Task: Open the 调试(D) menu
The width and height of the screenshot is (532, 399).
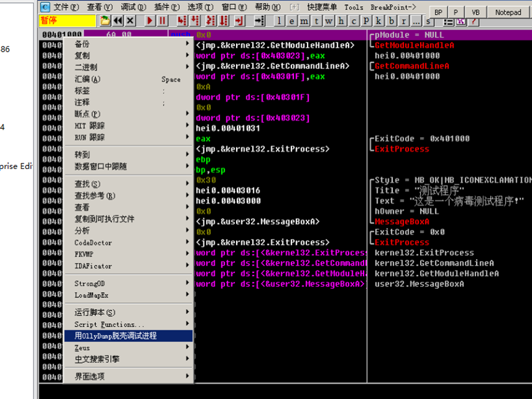Action: tap(133, 7)
